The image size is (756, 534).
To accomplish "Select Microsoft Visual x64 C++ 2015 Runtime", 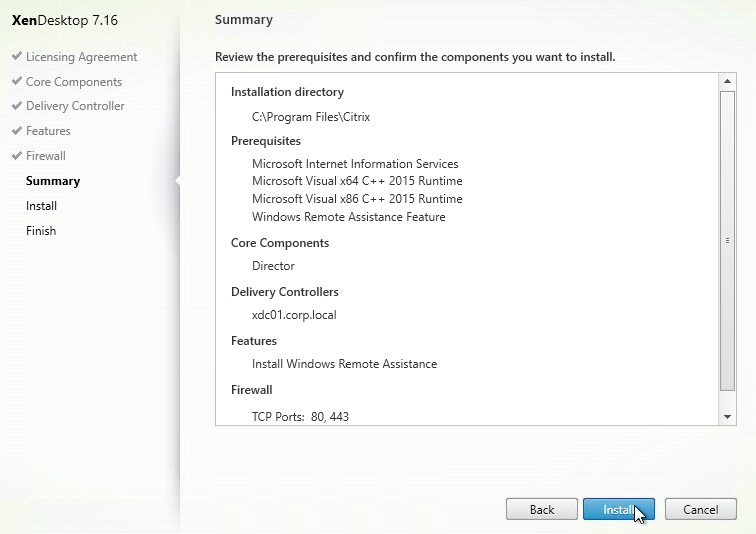I will [x=357, y=181].
